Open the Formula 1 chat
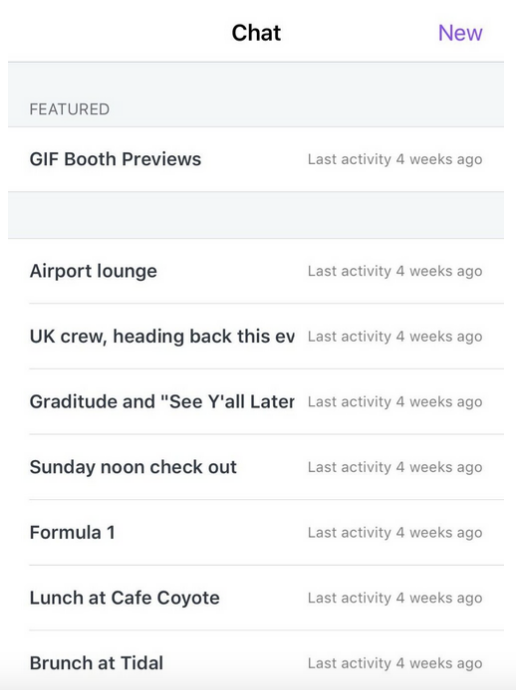The width and height of the screenshot is (516, 690). point(256,532)
